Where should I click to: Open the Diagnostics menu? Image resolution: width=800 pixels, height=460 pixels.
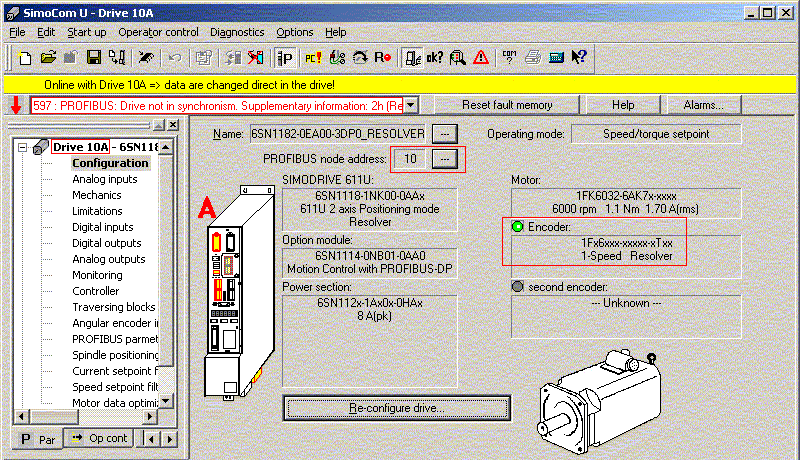pyautogui.click(x=237, y=32)
